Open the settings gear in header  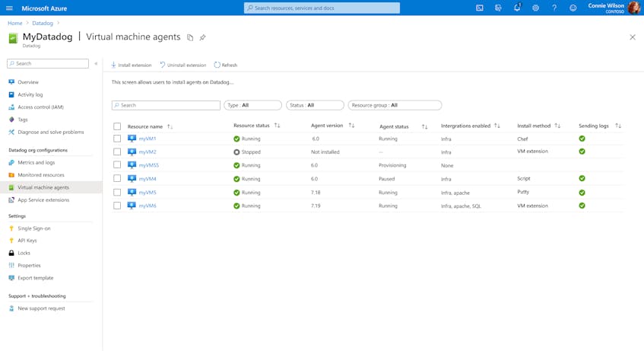point(535,8)
